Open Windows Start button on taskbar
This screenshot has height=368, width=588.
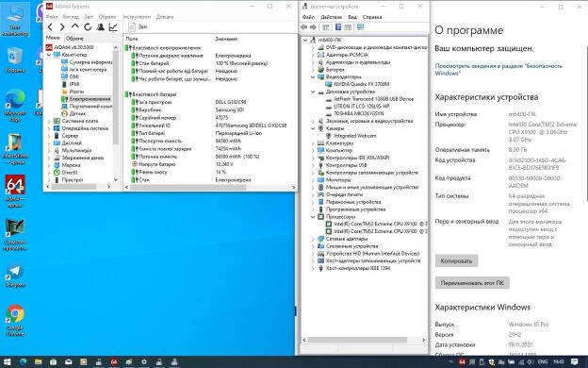tap(8, 362)
